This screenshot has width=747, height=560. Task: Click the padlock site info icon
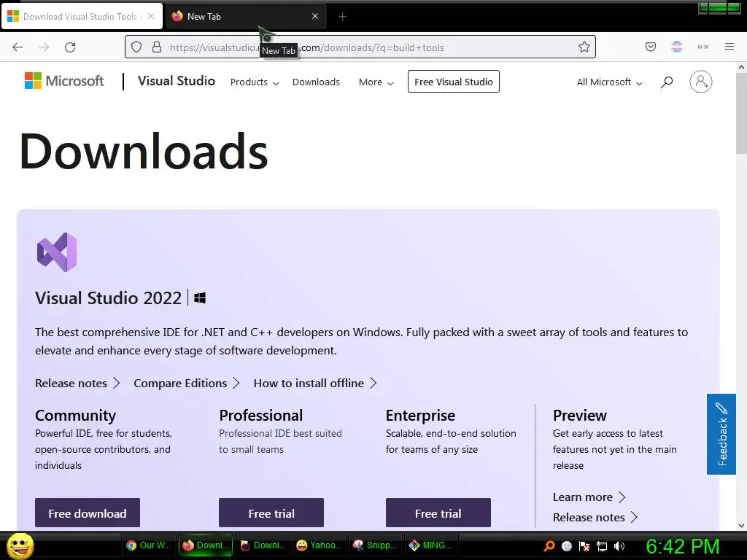click(x=157, y=47)
